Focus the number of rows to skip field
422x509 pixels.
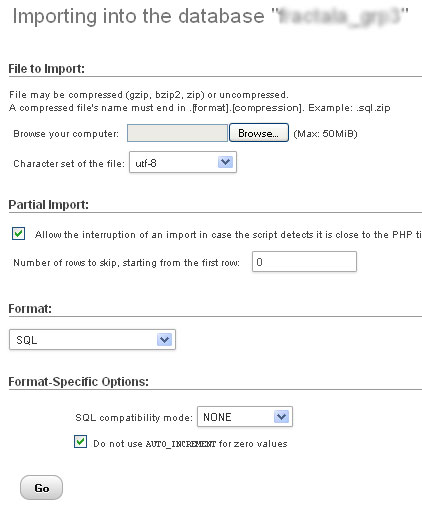point(304,262)
